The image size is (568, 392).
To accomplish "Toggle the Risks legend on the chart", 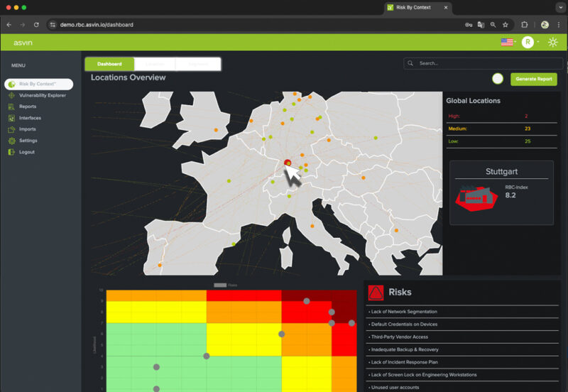I will [226, 285].
